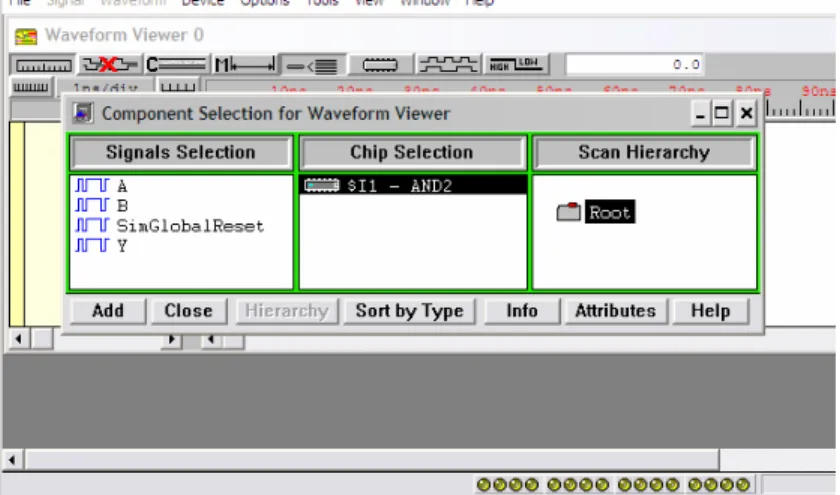Maximize the Component Selection dialog
This screenshot has width=840, height=495.
[x=722, y=114]
